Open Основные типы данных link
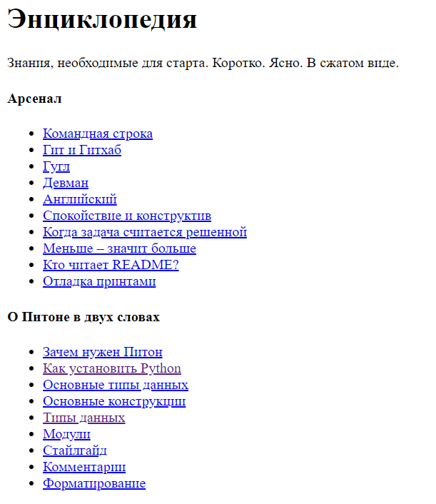This screenshot has width=436, height=504. (x=116, y=385)
